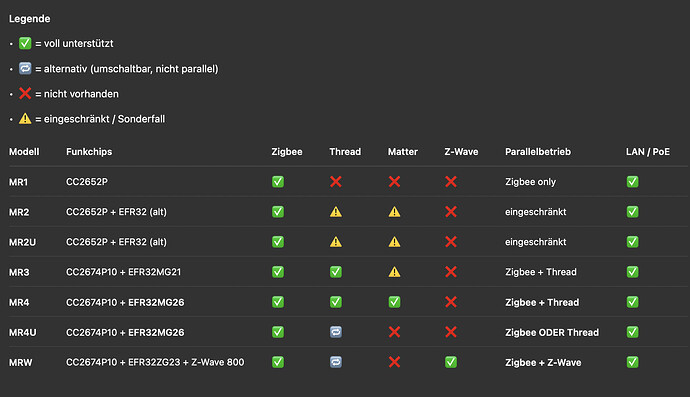Click the Z-Wave red X in the MR3 row
The height and width of the screenshot is (397, 690).
451,272
